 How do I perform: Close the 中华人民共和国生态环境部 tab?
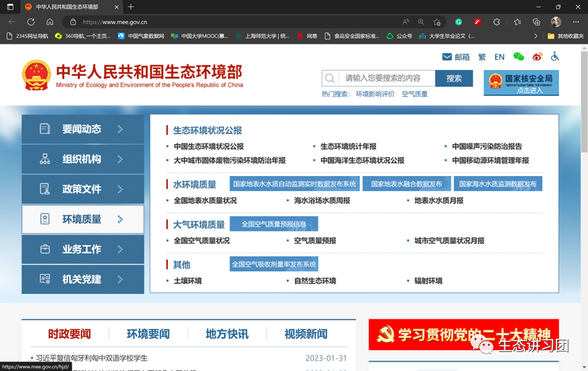(x=116, y=7)
